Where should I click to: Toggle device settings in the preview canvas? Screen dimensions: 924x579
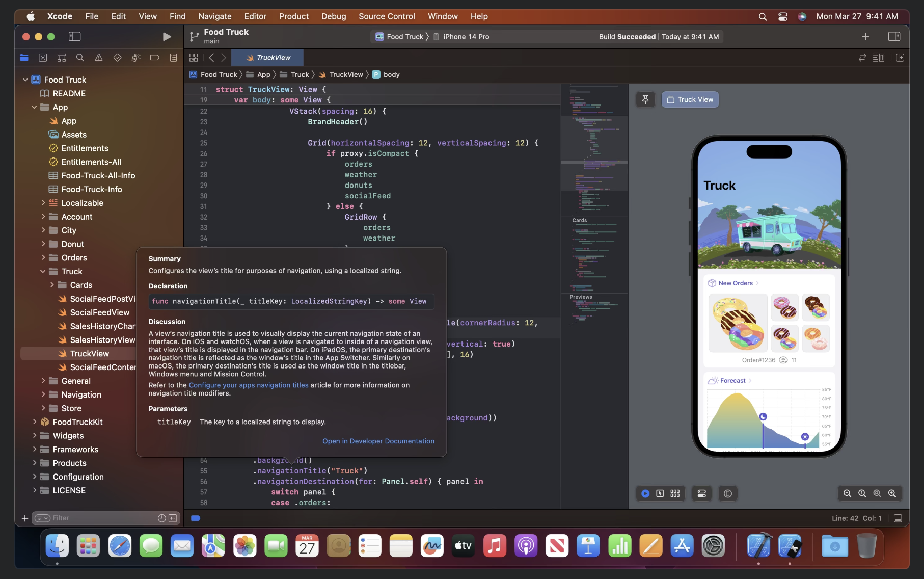(x=701, y=493)
